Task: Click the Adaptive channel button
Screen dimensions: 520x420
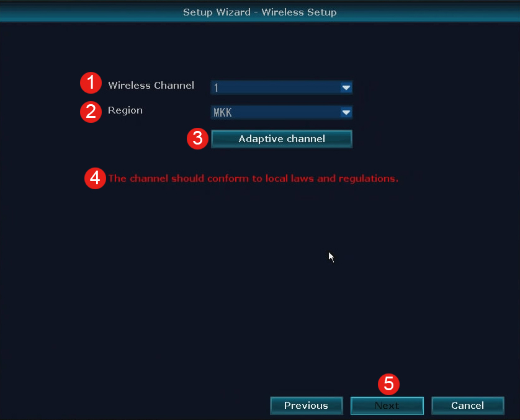Action: [x=282, y=139]
